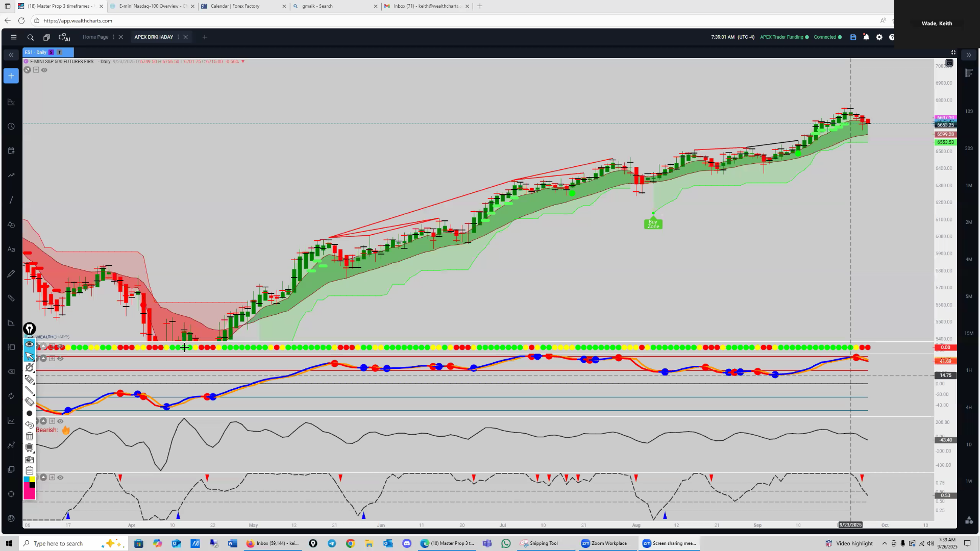
Task: Open WealthCharts settings gear
Action: point(879,37)
